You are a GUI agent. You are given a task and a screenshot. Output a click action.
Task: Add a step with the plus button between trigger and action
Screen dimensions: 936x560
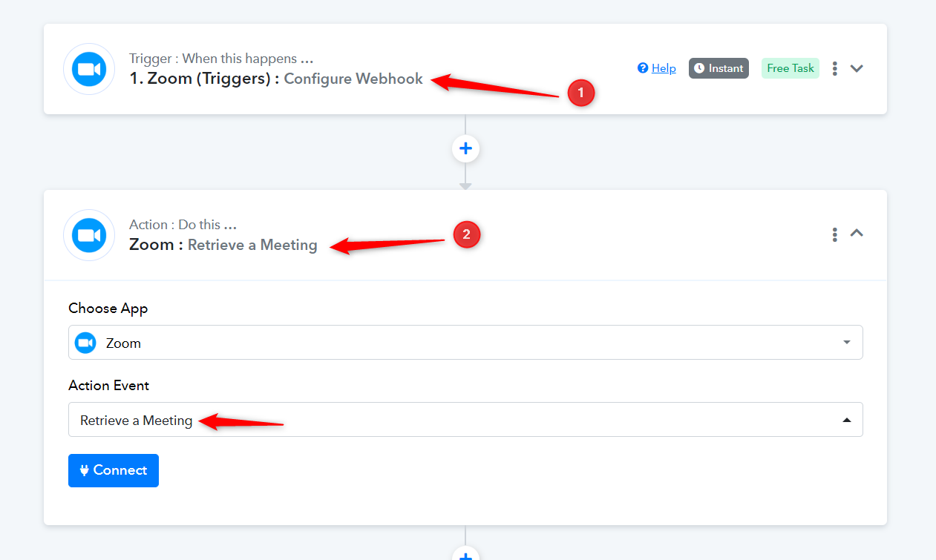(465, 148)
